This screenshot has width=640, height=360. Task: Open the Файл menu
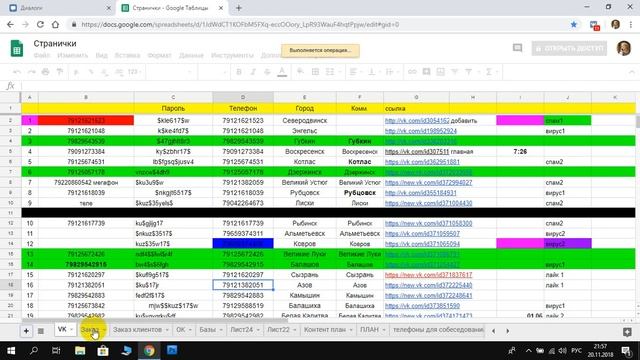tap(42, 55)
